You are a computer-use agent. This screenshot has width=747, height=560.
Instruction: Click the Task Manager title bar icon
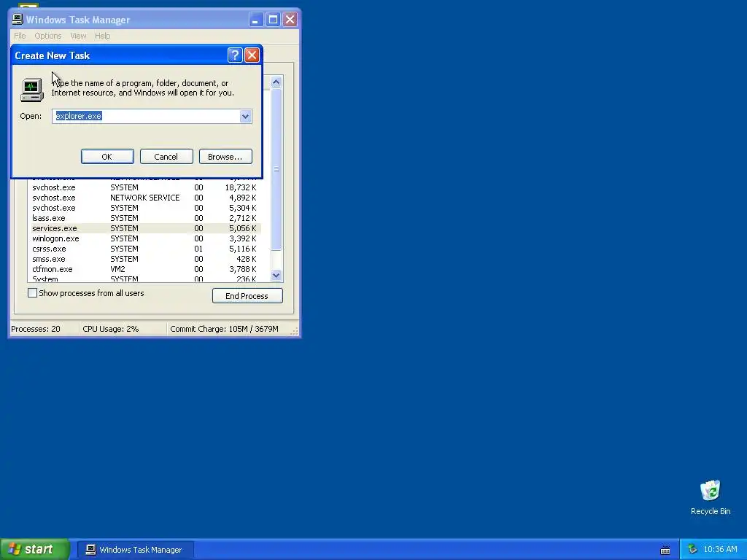click(18, 19)
